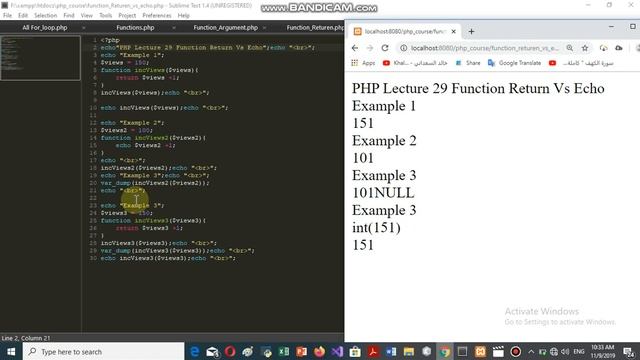This screenshot has height=360, width=640.
Task: Open the clapperboard video app in taskbar
Action: (498, 351)
